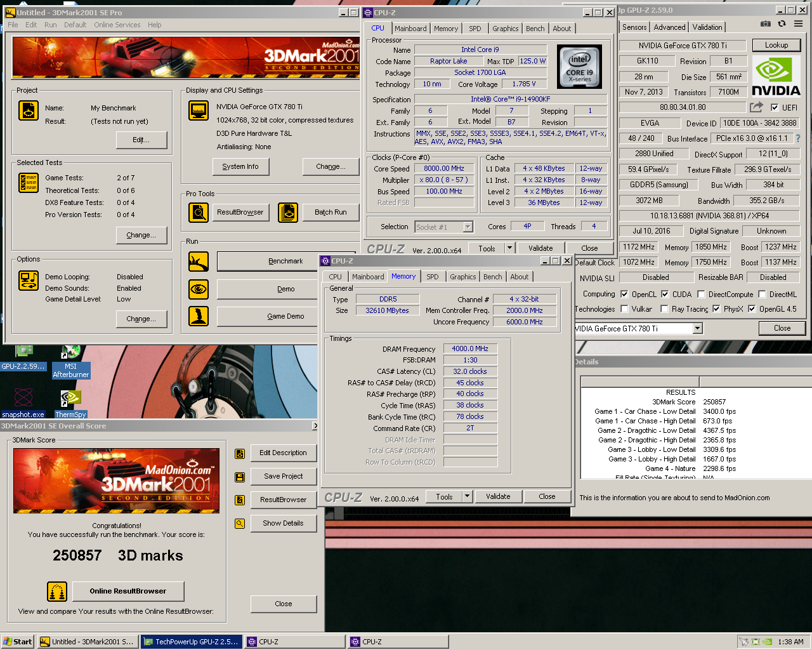This screenshot has height=650, width=812.
Task: Open the Online Services menu in 3DMark2001
Action: tap(117, 25)
